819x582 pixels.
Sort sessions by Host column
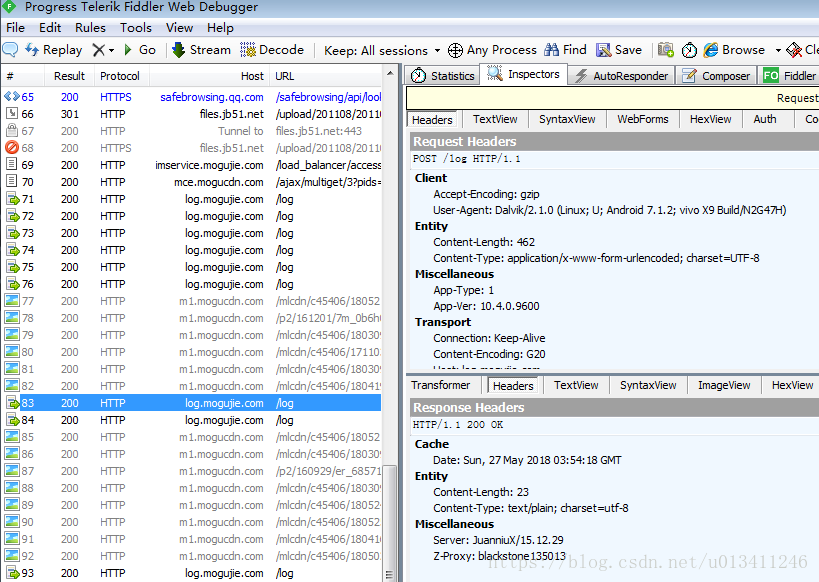[209, 76]
